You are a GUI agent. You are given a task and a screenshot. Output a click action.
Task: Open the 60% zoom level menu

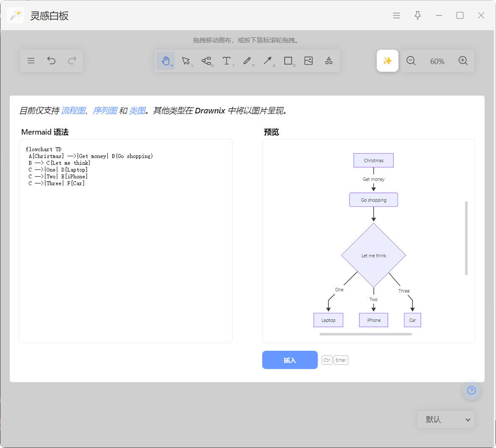pyautogui.click(x=437, y=62)
